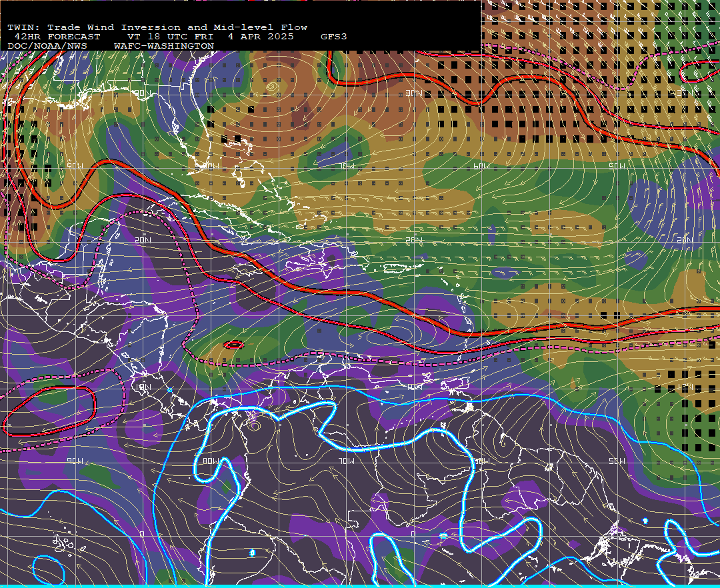Click the 70W label over South America
The width and height of the screenshot is (720, 588).
[x=347, y=461]
